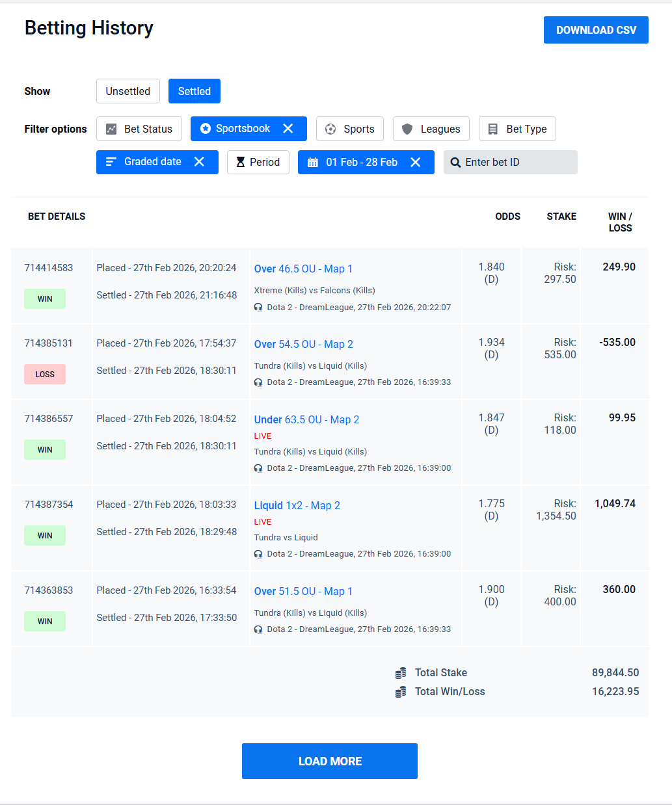Image resolution: width=672 pixels, height=805 pixels.
Task: Click the magnifier icon in bet ID search
Action: [x=455, y=163]
